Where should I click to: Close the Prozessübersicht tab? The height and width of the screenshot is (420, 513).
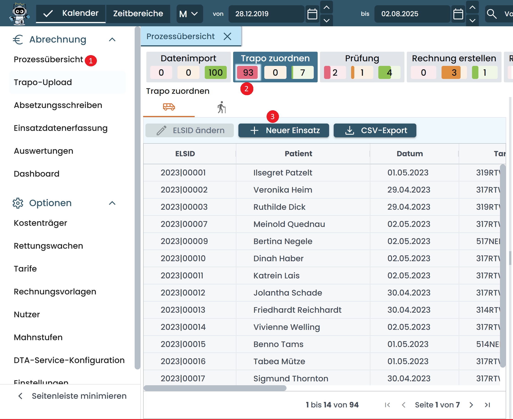pyautogui.click(x=227, y=37)
